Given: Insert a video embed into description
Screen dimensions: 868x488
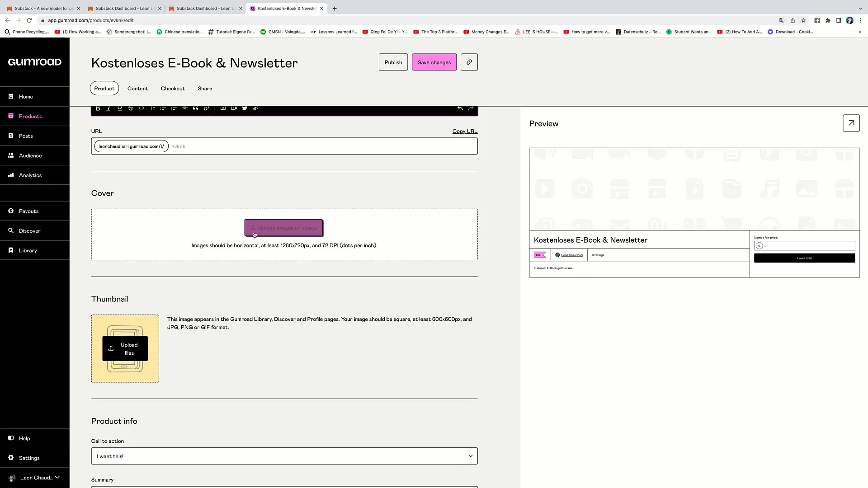Looking at the screenshot, I should point(234,108).
